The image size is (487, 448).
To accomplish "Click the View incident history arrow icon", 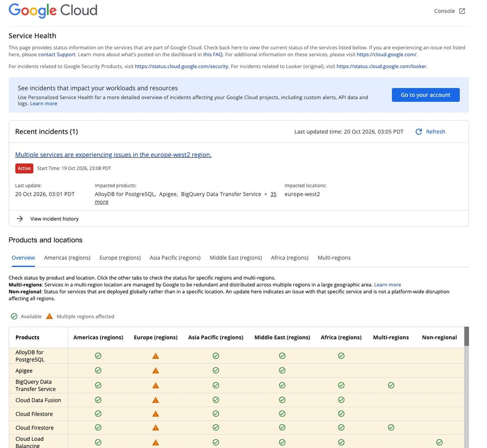I will click(20, 219).
